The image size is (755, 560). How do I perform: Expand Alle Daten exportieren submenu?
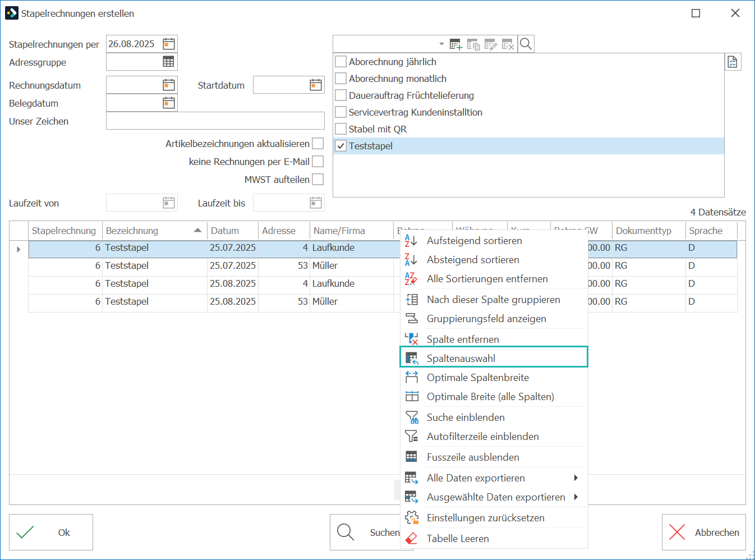coord(576,478)
